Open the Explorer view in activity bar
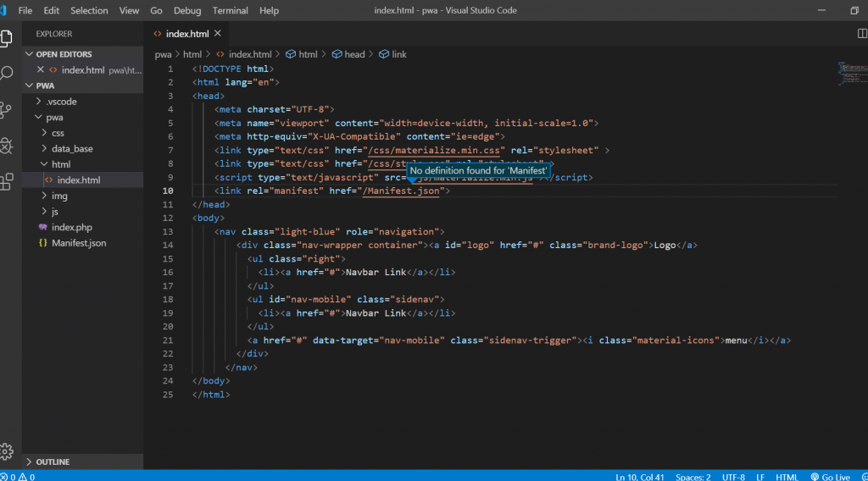 tap(7, 37)
